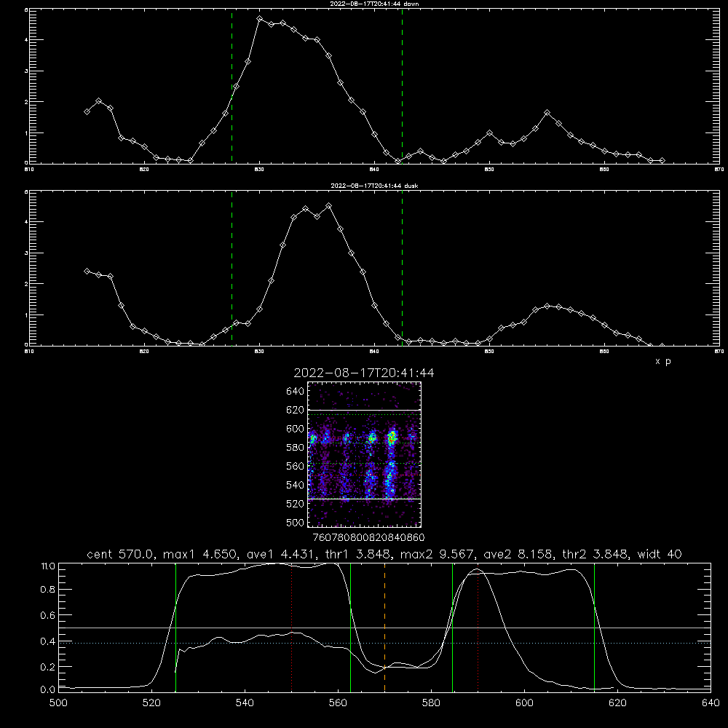
Task: Click the dusk plot title text
Action: point(374,186)
